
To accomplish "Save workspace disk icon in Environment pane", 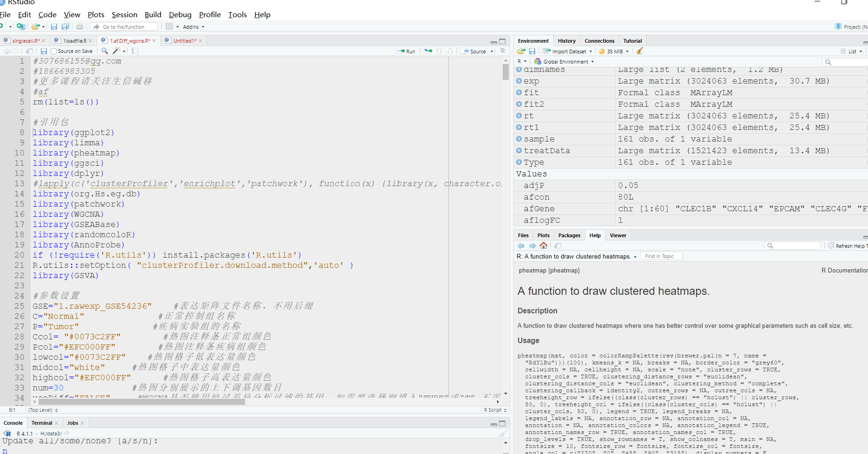I will pyautogui.click(x=532, y=51).
